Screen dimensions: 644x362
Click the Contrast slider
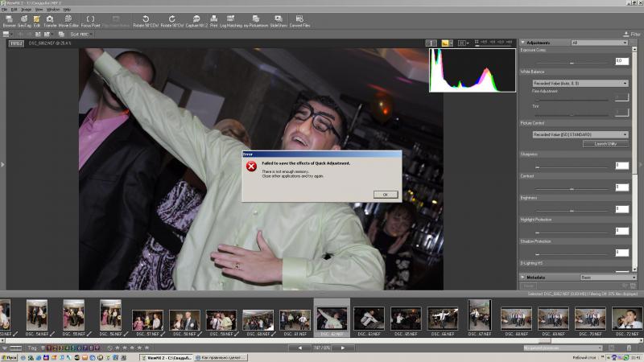point(572,189)
